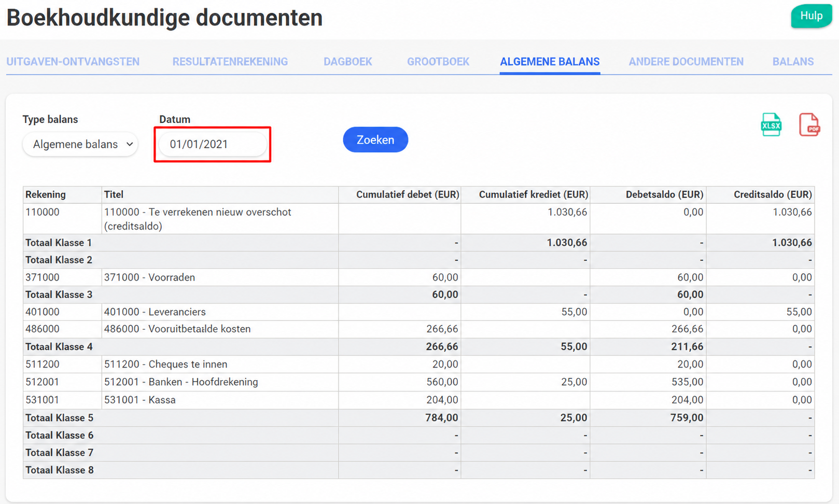Select account number 110000 cell
Image resolution: width=839 pixels, height=504 pixels.
(x=62, y=218)
